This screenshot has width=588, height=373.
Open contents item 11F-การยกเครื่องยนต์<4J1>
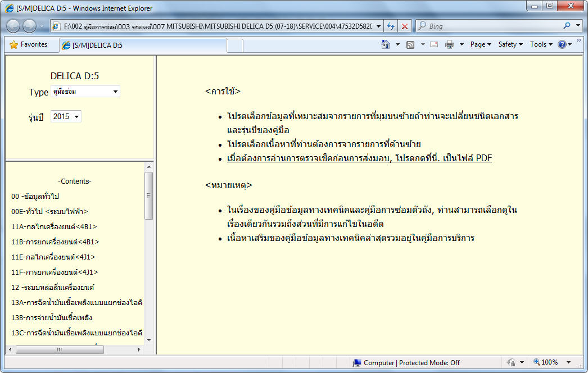55,272
